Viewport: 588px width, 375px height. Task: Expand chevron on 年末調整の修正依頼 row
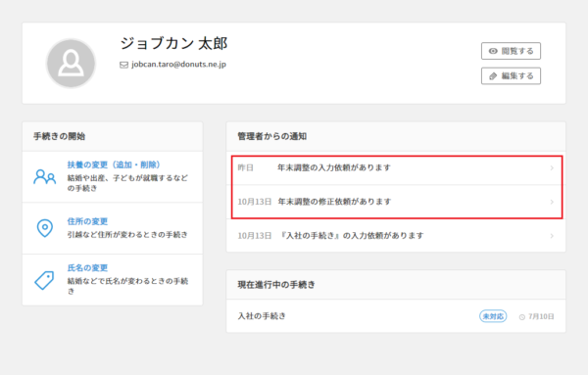point(552,202)
